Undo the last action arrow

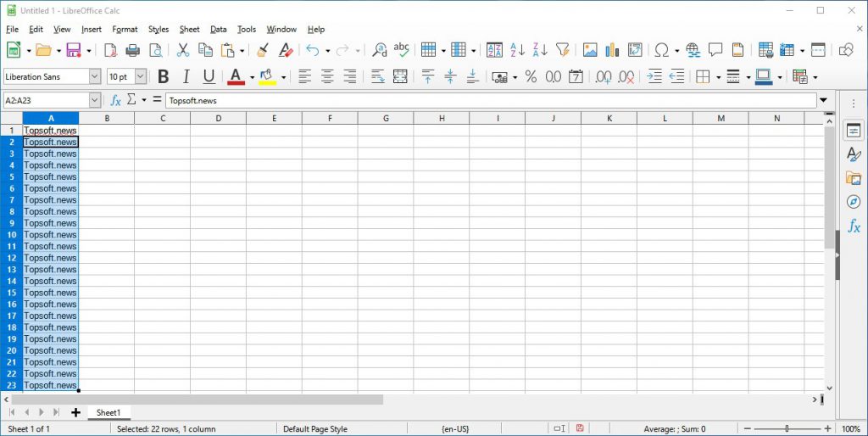[313, 50]
